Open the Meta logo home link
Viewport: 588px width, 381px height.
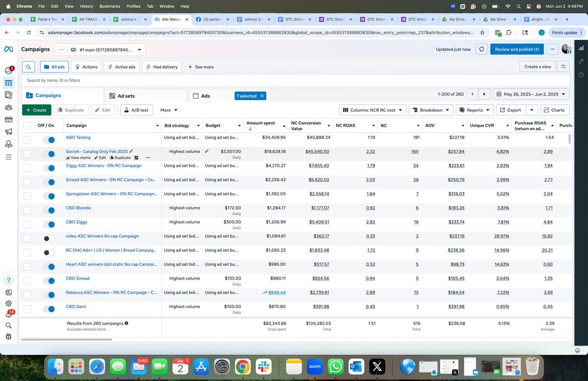click(8, 50)
